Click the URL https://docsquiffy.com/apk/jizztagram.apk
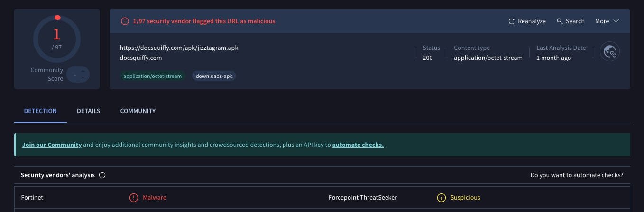Screen dimensions: 644x212 coord(179,48)
